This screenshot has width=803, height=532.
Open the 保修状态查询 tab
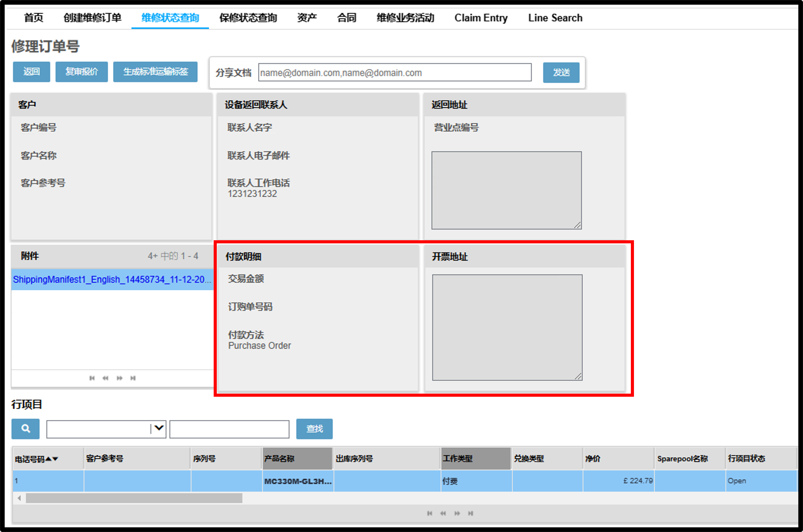[248, 18]
